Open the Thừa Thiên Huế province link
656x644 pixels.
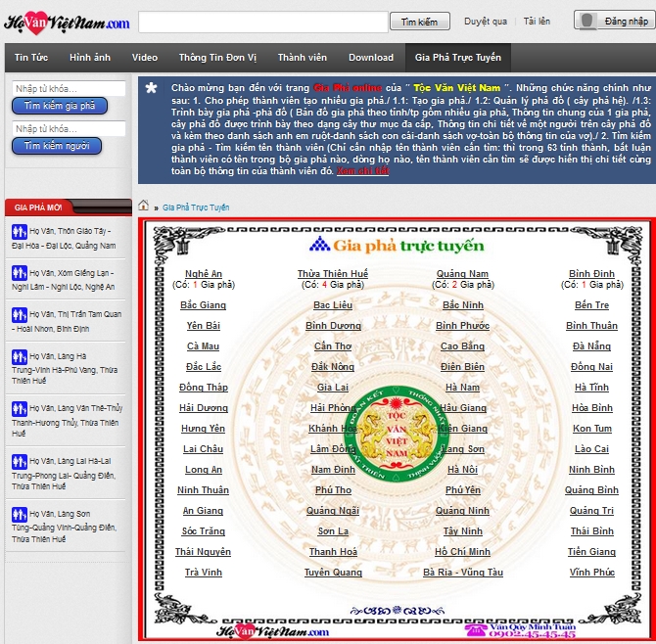(x=333, y=274)
